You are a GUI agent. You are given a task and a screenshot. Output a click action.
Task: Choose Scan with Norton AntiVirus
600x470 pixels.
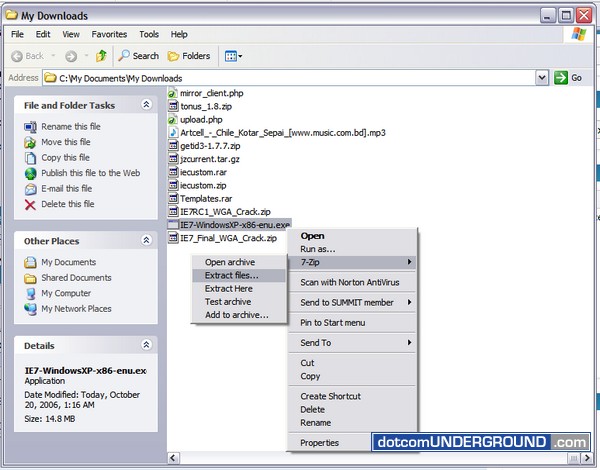[352, 282]
